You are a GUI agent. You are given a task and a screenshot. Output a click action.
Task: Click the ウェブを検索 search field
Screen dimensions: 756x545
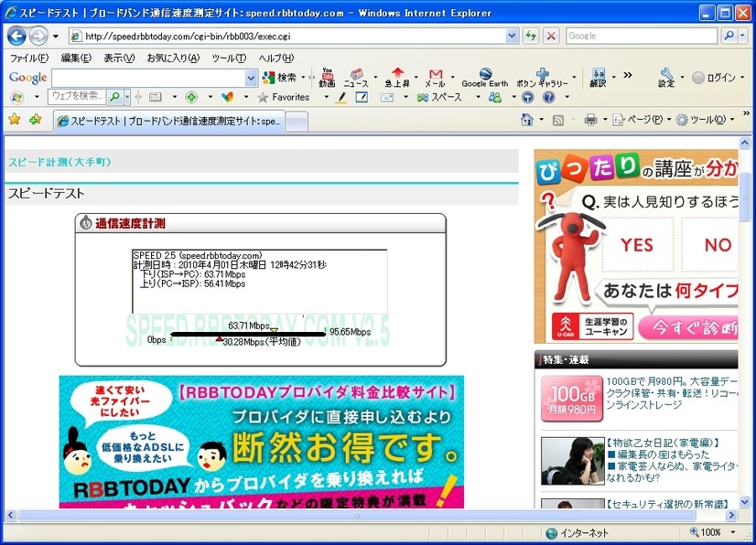point(78,97)
